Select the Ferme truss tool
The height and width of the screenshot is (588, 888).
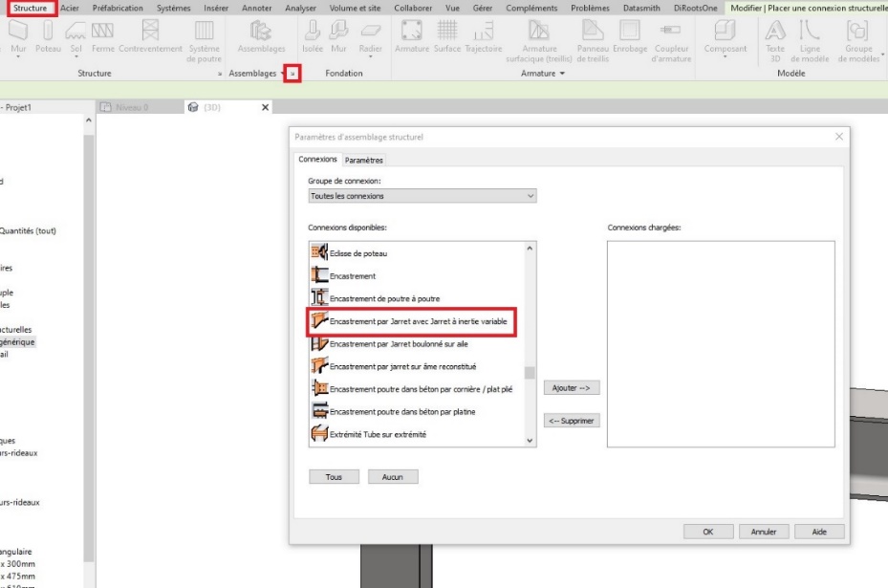click(x=103, y=37)
